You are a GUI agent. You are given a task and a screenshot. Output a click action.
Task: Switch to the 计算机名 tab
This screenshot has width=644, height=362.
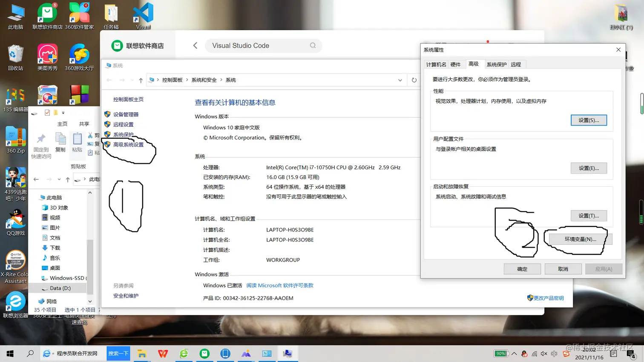(x=436, y=64)
